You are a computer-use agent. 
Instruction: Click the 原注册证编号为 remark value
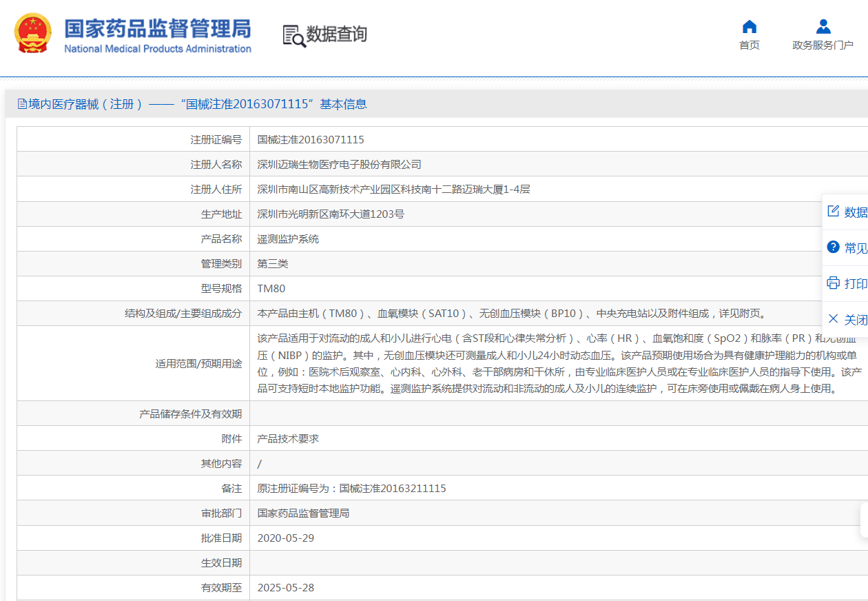click(x=351, y=488)
